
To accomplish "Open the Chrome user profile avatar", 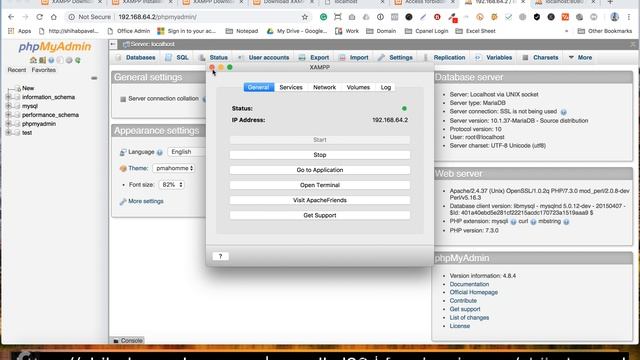I will 614,17.
